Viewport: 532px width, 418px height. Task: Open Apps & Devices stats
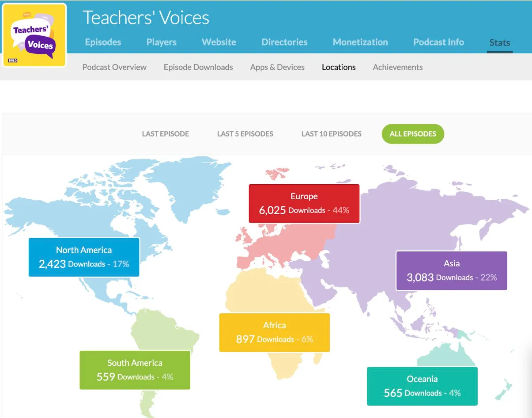(x=277, y=67)
